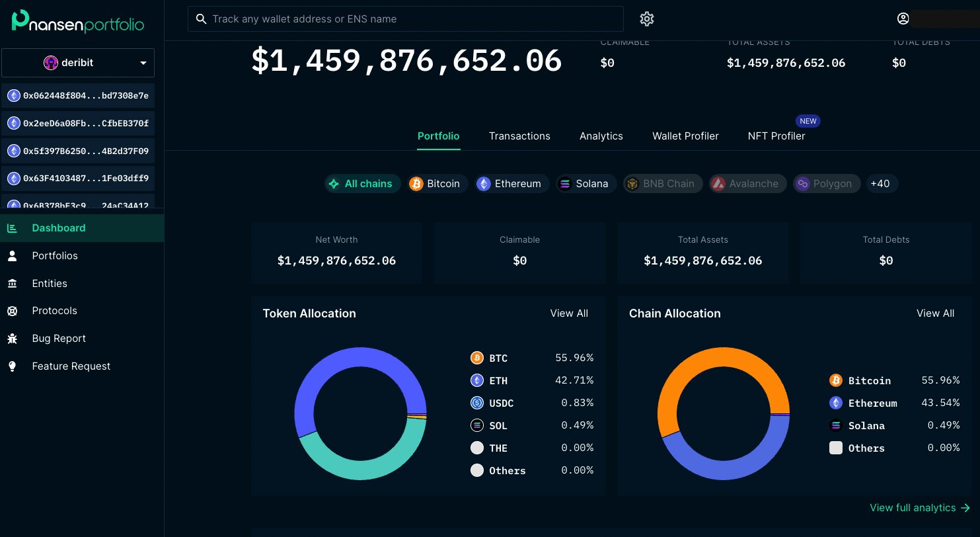Click the Portfolios person icon

[12, 256]
